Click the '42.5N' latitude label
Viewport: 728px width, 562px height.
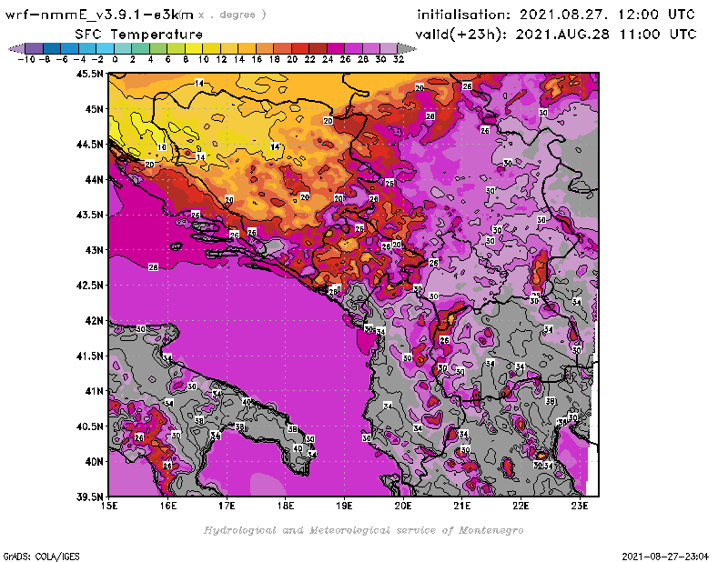89,286
